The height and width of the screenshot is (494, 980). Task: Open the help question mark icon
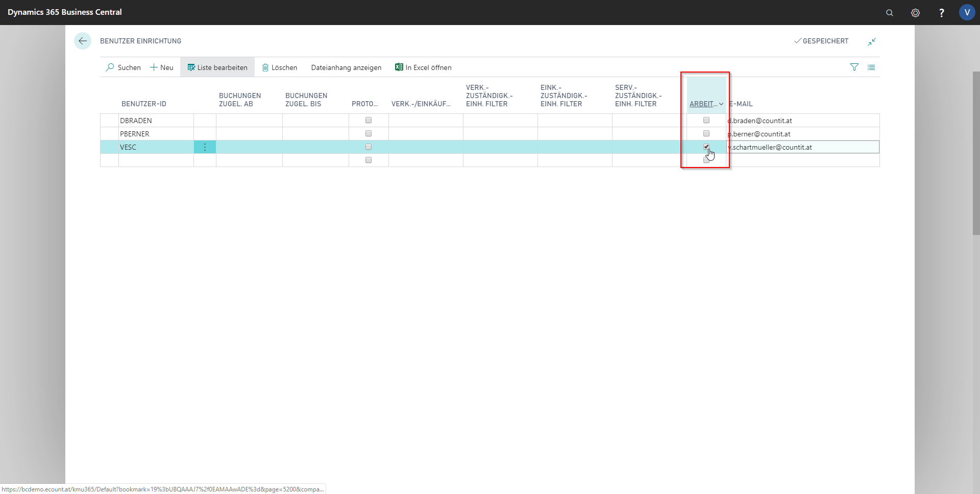click(941, 13)
